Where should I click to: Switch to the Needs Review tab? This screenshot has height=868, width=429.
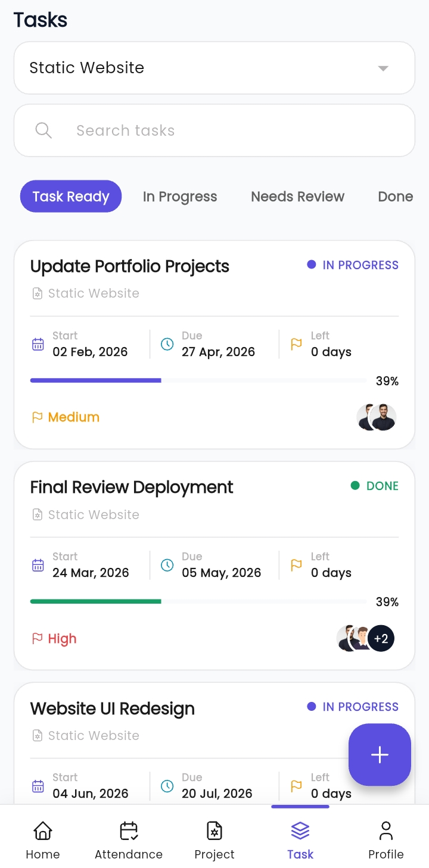(x=298, y=196)
